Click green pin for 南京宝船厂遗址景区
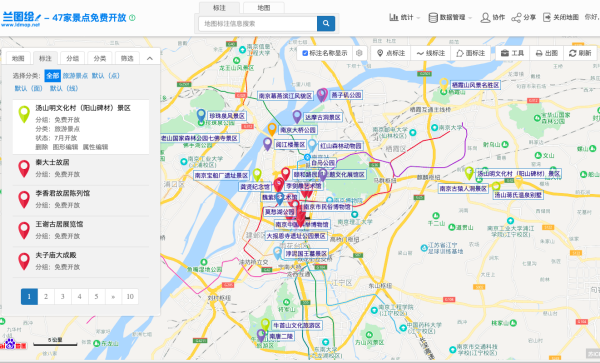Viewport: 600px width, 363px height. 257,175
